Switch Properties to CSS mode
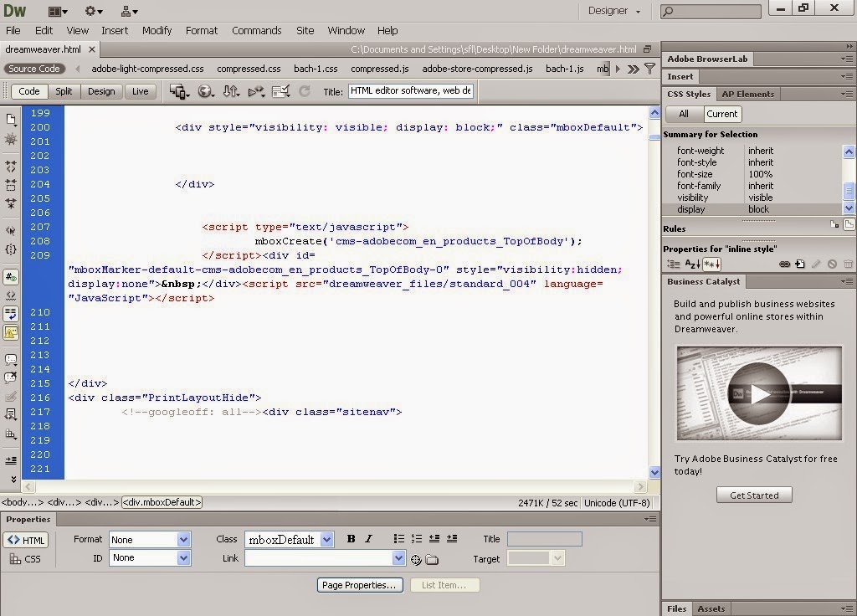 pos(25,558)
